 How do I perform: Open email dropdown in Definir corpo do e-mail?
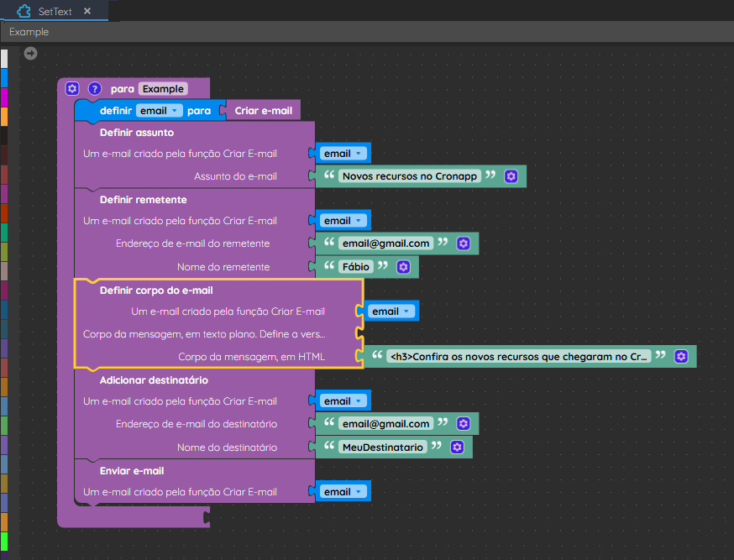coord(391,311)
